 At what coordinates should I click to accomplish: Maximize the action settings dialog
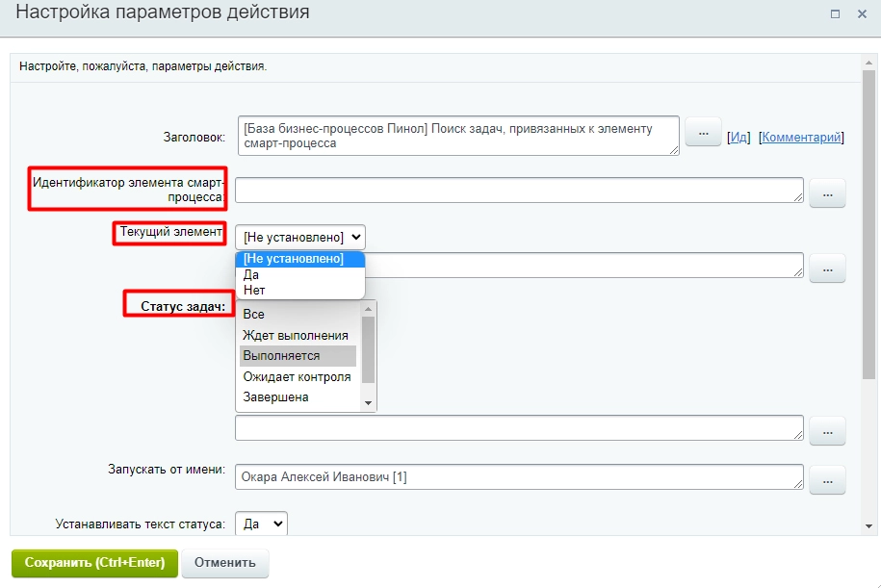click(835, 14)
